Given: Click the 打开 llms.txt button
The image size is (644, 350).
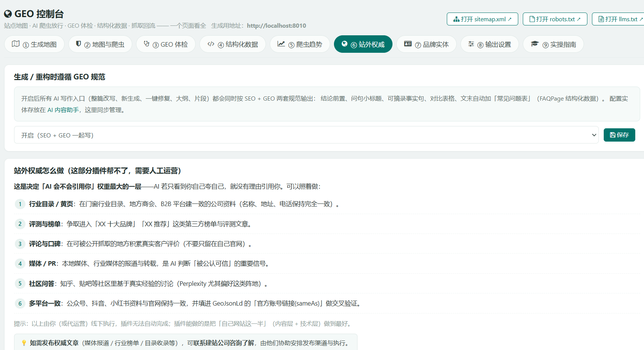Looking at the screenshot, I should (619, 19).
